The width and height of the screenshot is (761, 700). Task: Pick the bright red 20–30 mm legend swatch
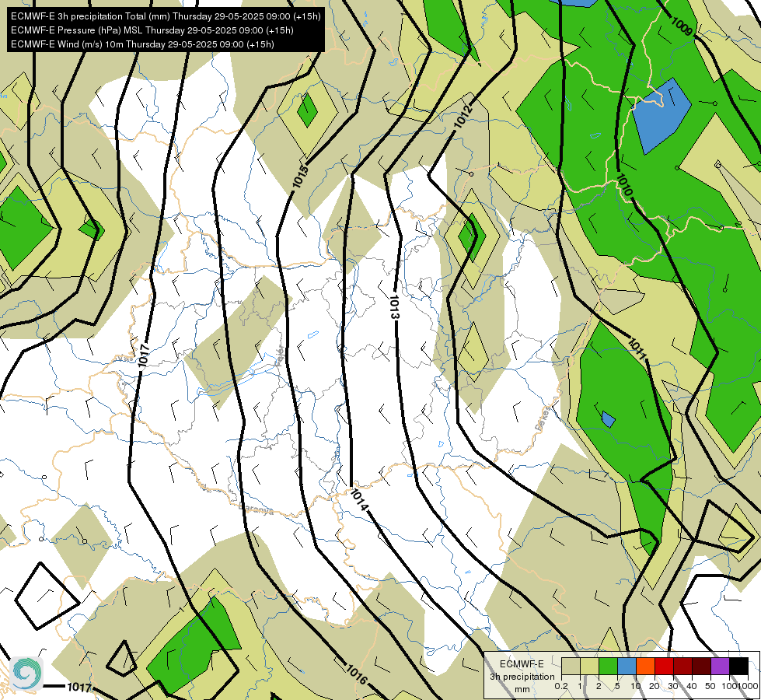point(664,666)
